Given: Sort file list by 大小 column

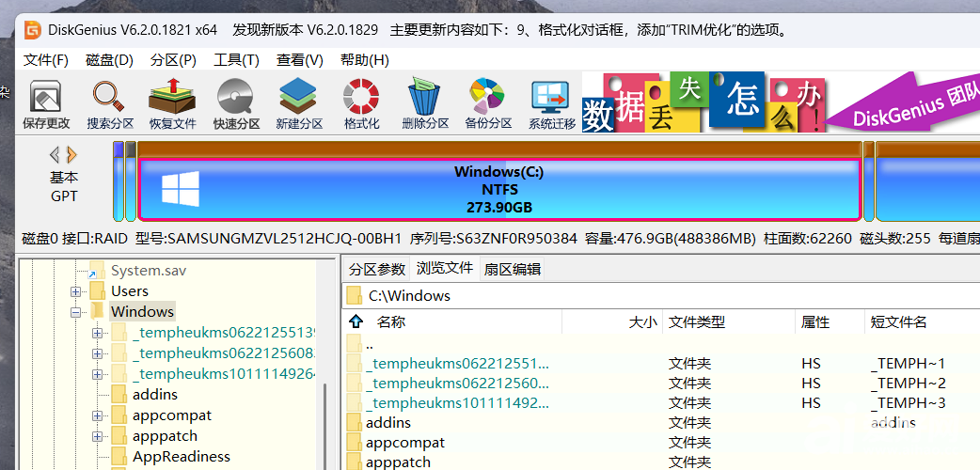Looking at the screenshot, I should [642, 321].
